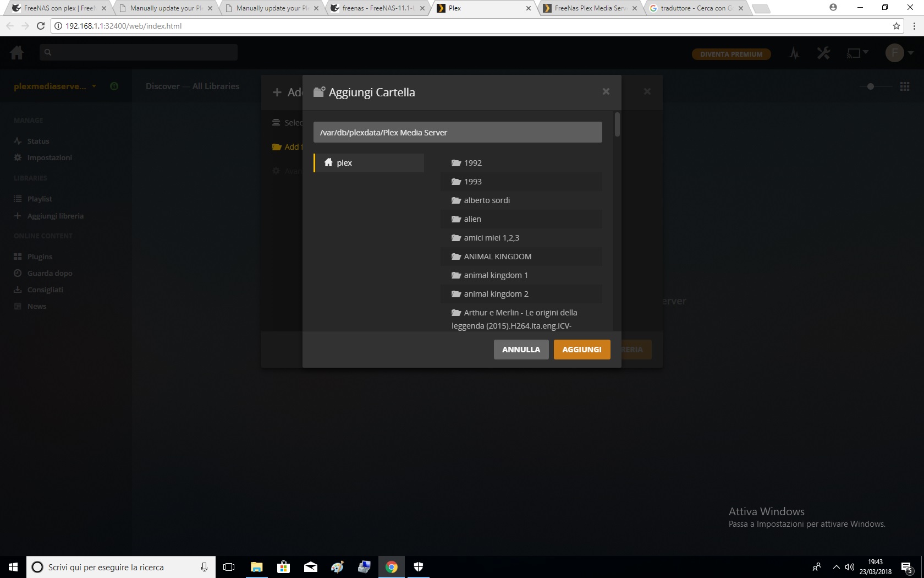Expand the plexmediaserver server dropdown

(x=55, y=86)
